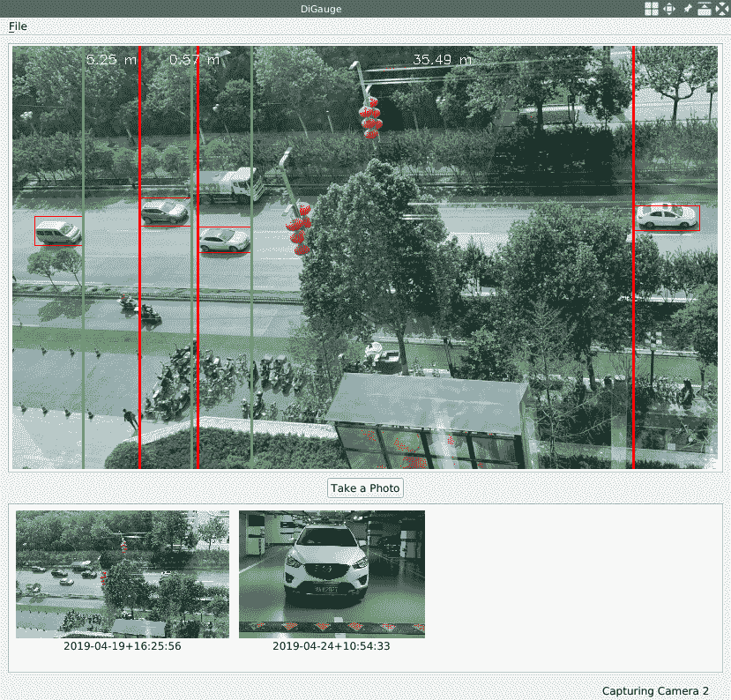
Task: Select the boxed taxi at right edge
Action: [668, 217]
